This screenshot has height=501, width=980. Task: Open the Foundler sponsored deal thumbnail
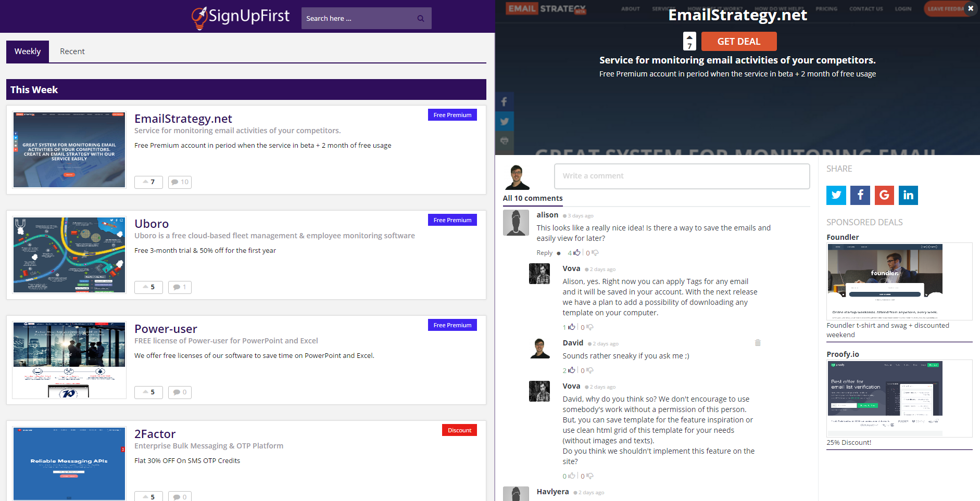(899, 281)
